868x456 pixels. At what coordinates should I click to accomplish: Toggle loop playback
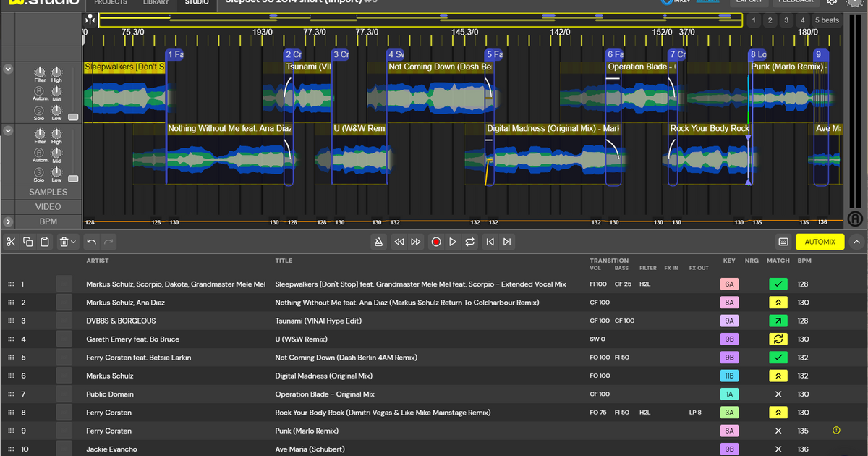(470, 242)
